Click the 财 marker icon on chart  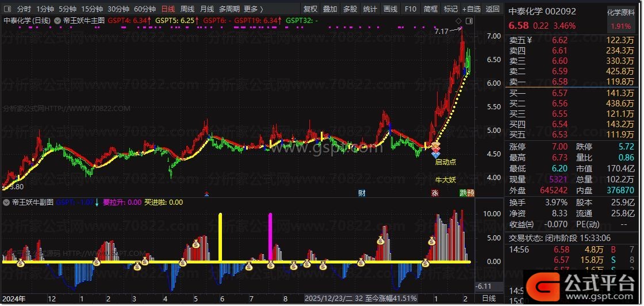tap(362, 193)
